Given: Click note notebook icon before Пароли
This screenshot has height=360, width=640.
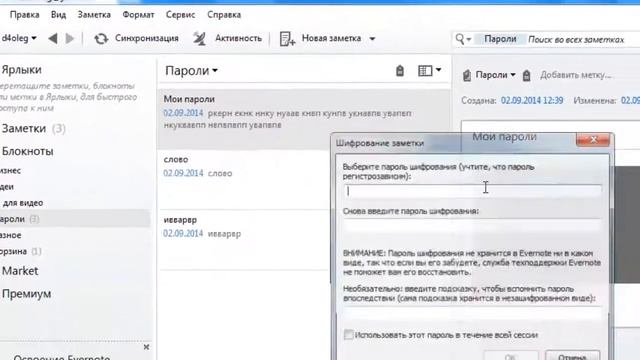Looking at the screenshot, I should click(467, 75).
